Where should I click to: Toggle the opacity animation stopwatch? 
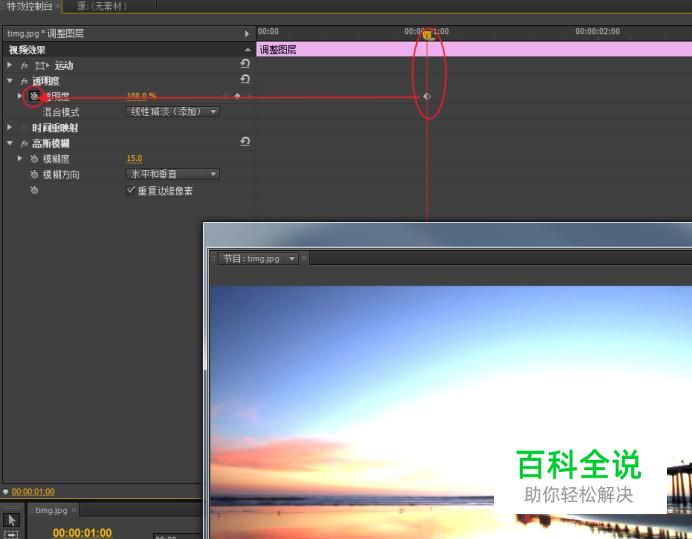pos(34,96)
